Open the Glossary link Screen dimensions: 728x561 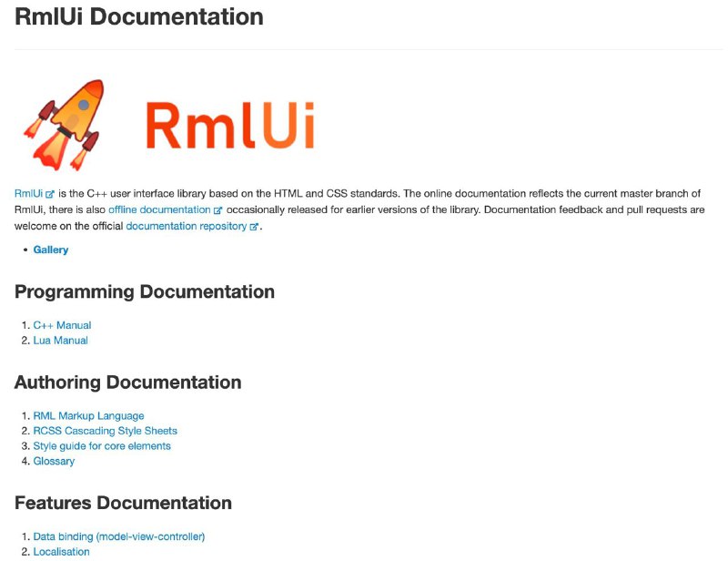pos(54,461)
